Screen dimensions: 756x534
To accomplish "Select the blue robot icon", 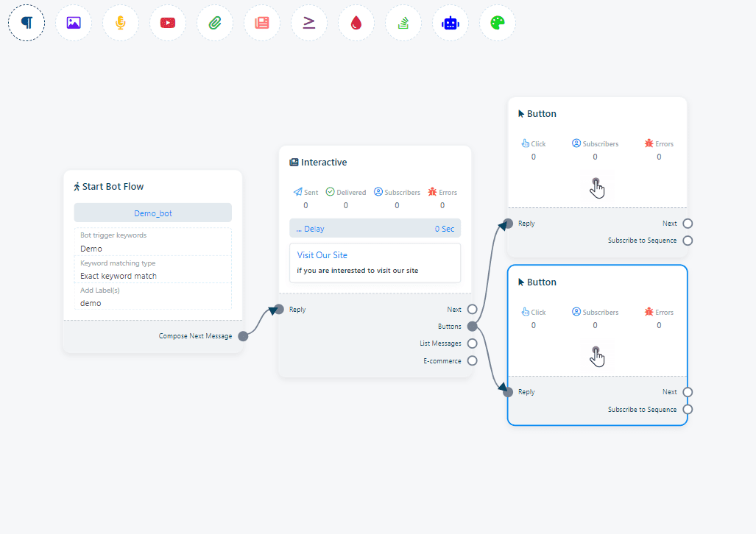I will (x=451, y=23).
